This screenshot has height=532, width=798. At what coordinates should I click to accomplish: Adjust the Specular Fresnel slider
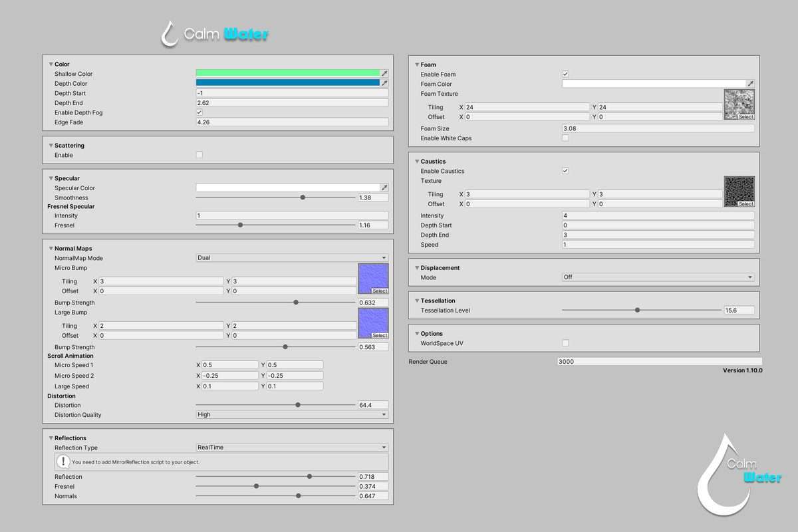tap(275, 225)
